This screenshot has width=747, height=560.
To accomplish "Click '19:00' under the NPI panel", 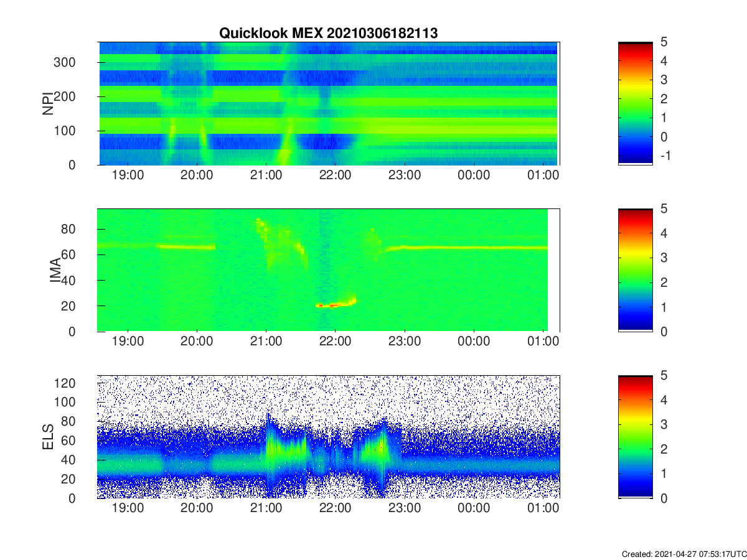I will [128, 175].
